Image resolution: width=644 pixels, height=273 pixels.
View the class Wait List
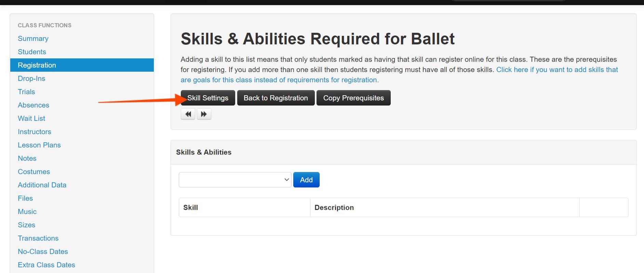(31, 118)
